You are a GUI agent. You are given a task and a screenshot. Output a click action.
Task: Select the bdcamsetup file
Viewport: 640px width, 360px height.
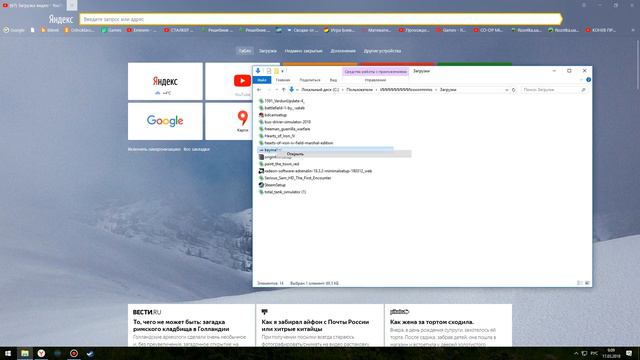276,115
